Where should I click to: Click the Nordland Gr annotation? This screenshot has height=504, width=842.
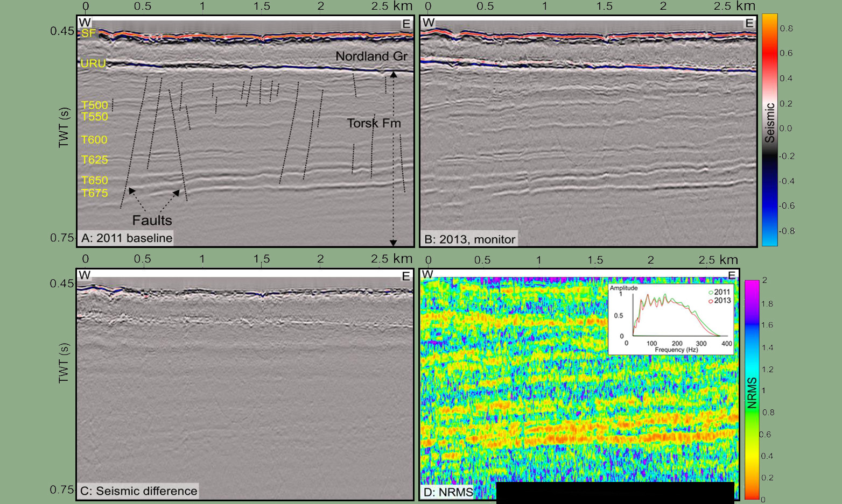point(371,56)
